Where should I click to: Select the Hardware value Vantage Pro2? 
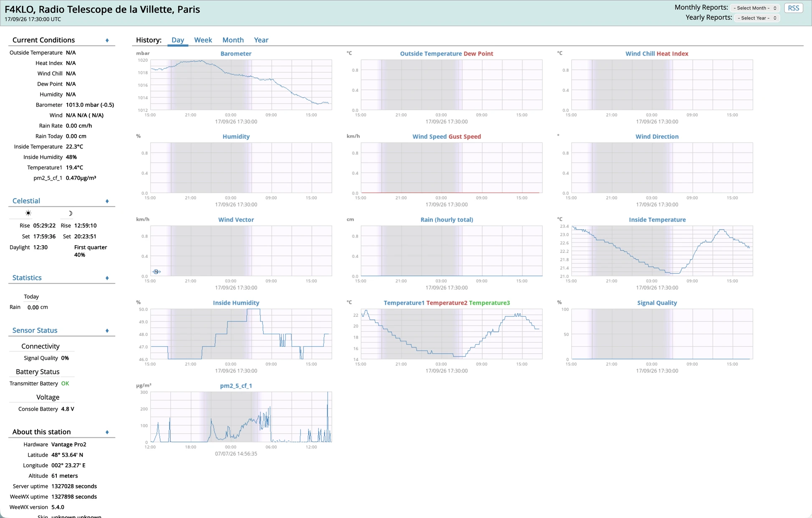coord(69,444)
